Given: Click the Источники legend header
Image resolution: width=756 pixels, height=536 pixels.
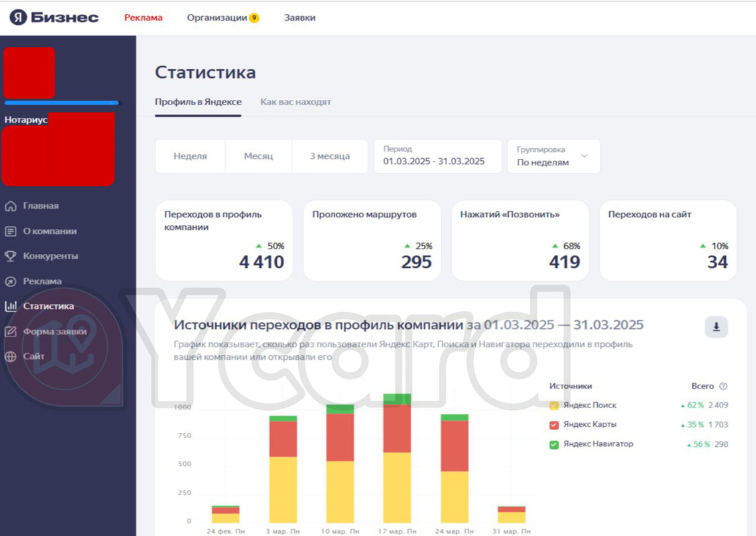Looking at the screenshot, I should [571, 386].
